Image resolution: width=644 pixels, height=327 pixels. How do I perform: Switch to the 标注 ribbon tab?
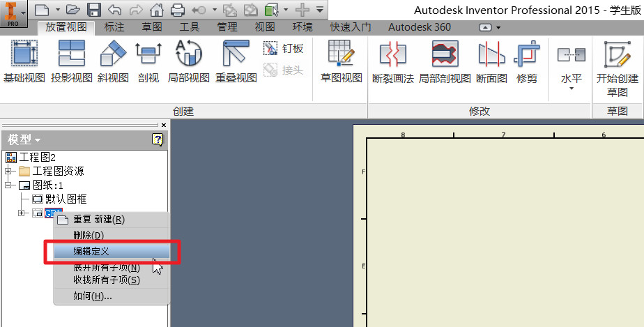(114, 27)
